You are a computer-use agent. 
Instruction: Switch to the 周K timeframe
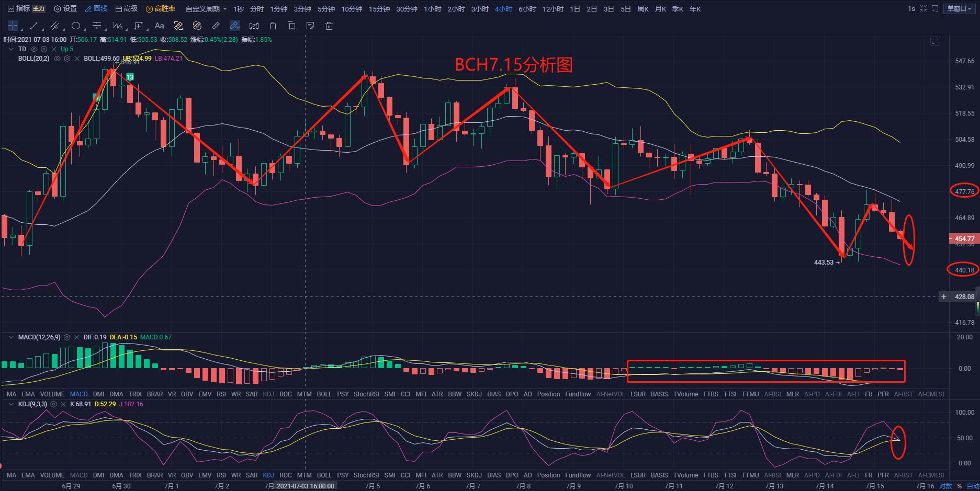point(643,9)
